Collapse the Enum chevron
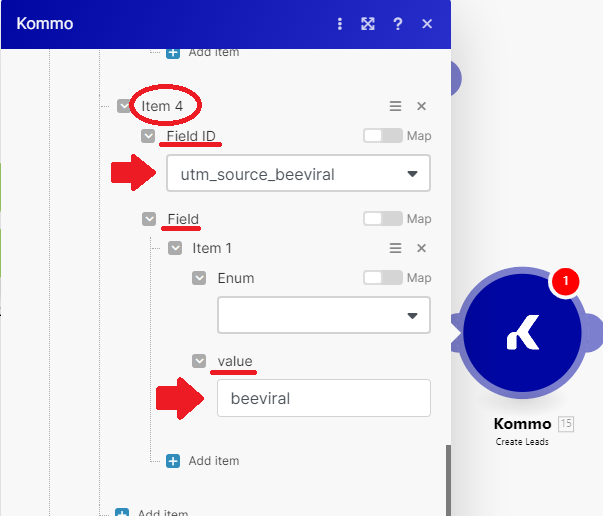Screen dimensions: 603x516 point(199,278)
